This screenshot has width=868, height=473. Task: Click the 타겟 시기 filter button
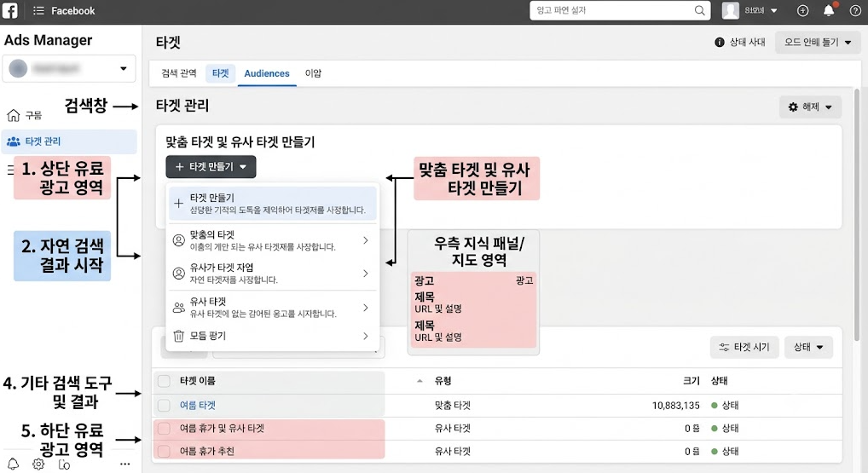click(744, 347)
